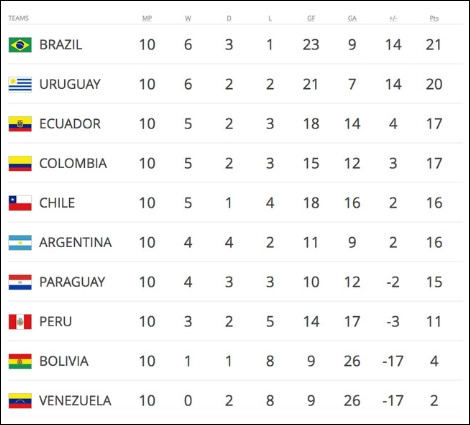Open the BRAZIL team name link
This screenshot has width=470, height=425.
tap(60, 45)
